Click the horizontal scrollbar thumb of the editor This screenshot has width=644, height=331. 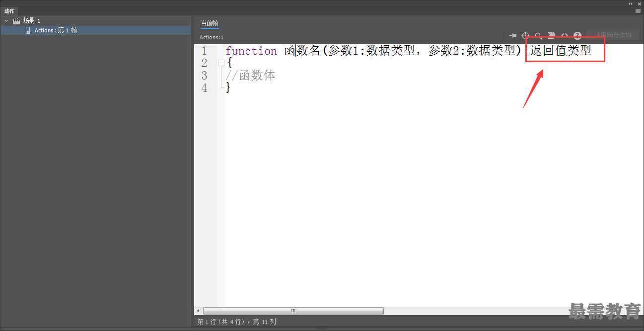(x=293, y=311)
